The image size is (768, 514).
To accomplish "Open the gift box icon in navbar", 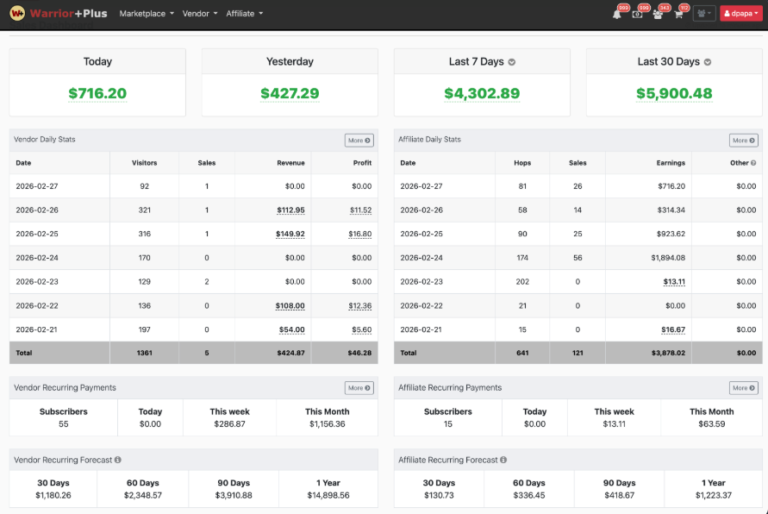I will pyautogui.click(x=659, y=14).
